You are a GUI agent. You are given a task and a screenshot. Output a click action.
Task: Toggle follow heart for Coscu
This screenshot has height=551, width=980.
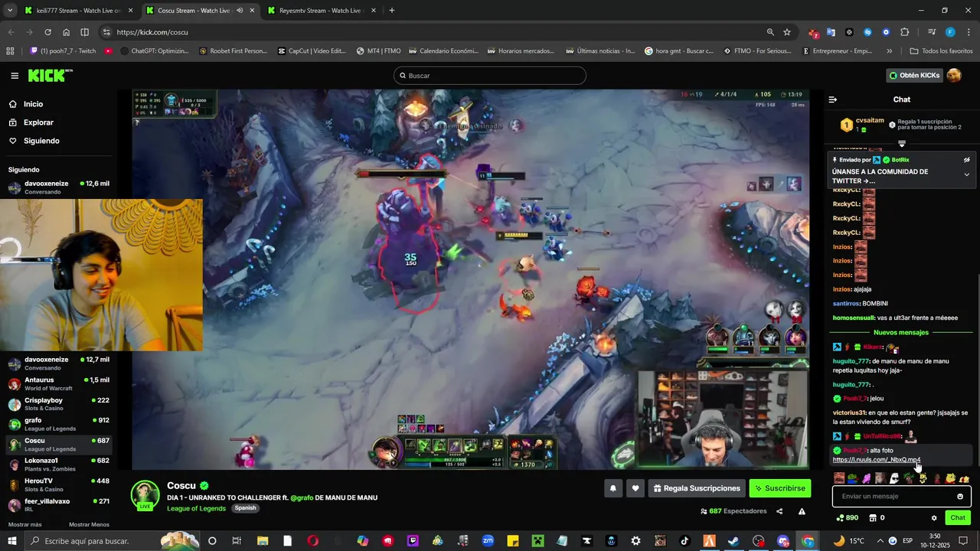pyautogui.click(x=635, y=488)
